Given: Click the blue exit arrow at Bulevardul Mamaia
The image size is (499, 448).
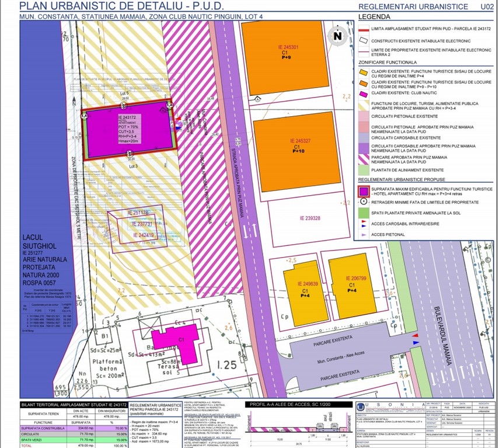Looking at the screenshot, I should point(416,343).
